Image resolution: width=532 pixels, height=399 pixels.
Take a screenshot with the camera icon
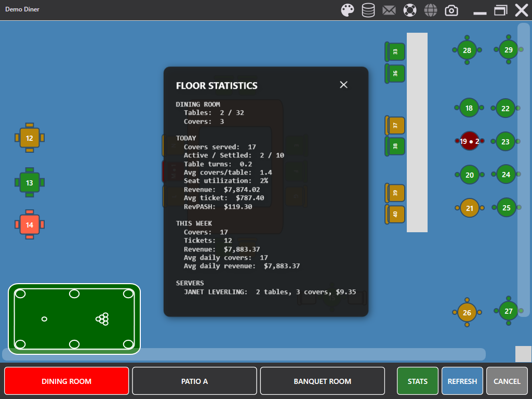coord(451,10)
